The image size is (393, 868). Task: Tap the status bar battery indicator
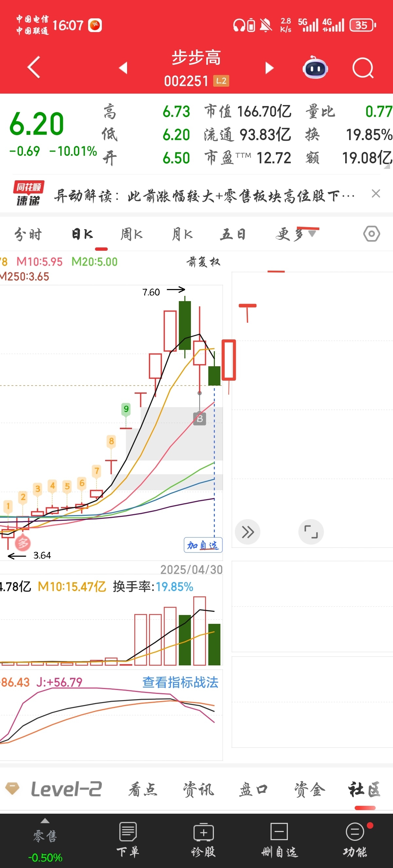(x=363, y=25)
